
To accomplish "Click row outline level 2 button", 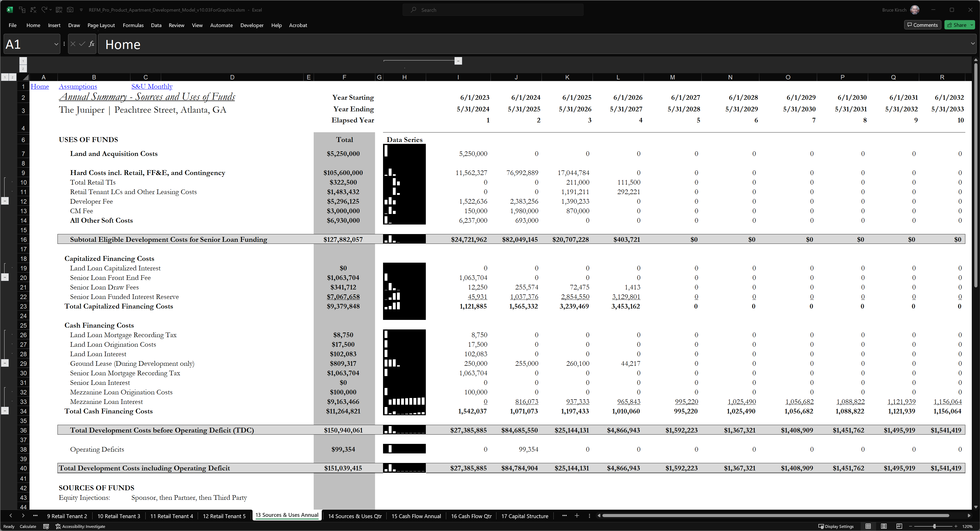I will [x=12, y=77].
